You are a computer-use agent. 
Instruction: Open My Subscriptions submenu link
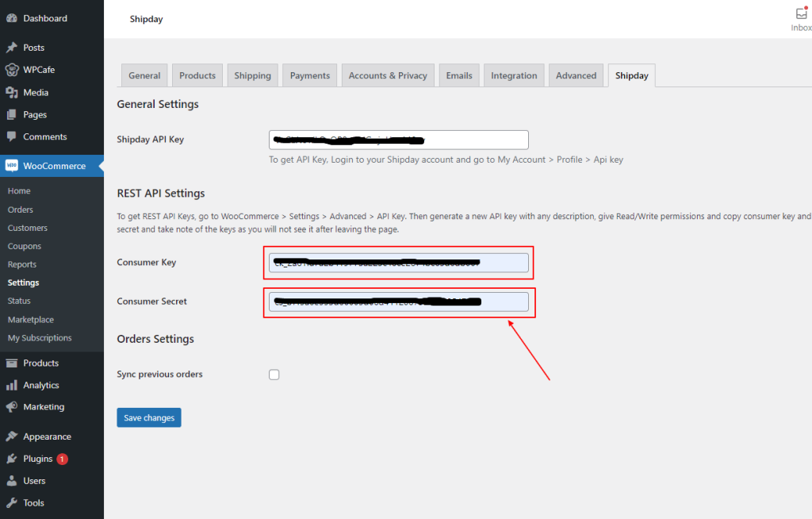click(40, 338)
